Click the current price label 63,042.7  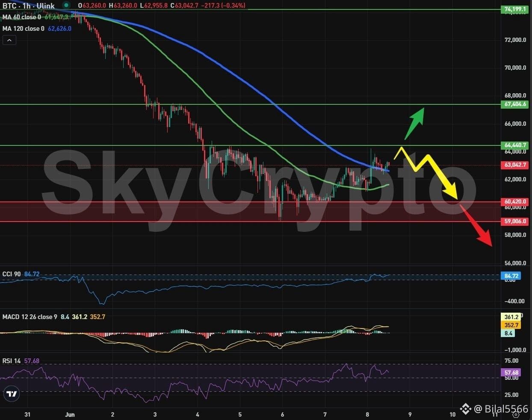(515, 165)
